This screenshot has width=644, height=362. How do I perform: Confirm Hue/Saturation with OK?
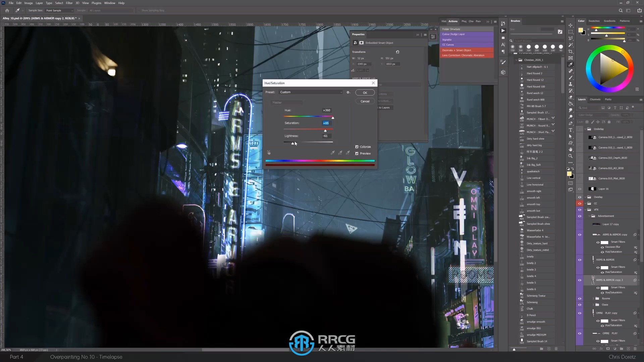(365, 93)
